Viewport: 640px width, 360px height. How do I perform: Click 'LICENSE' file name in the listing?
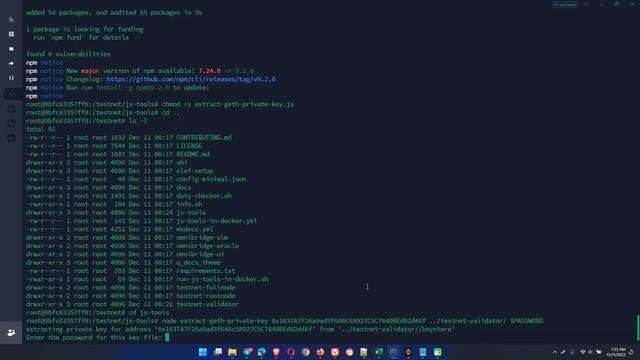click(189, 146)
